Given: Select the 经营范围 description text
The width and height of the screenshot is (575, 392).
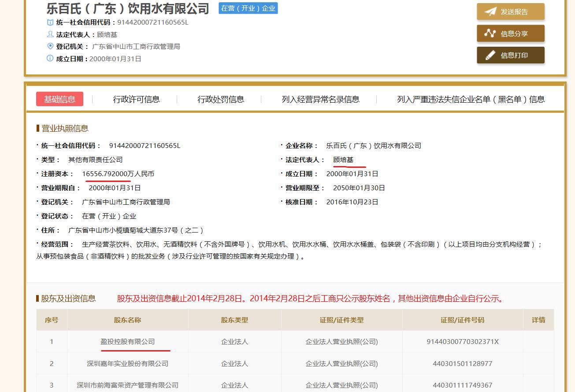Looking at the screenshot, I should [x=289, y=250].
